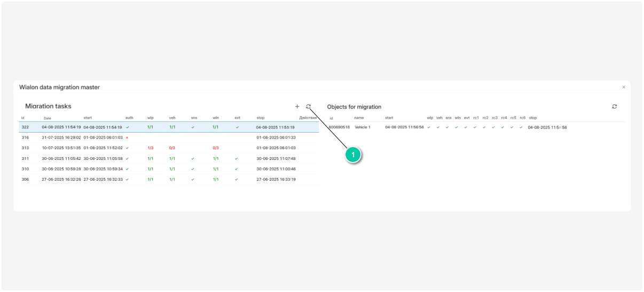The height and width of the screenshot is (292, 644).
Task: Select migration task row with id 310
Action: click(x=25, y=169)
